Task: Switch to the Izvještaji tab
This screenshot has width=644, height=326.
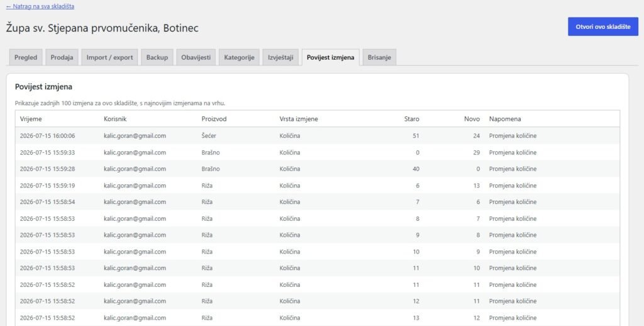Action: point(280,57)
